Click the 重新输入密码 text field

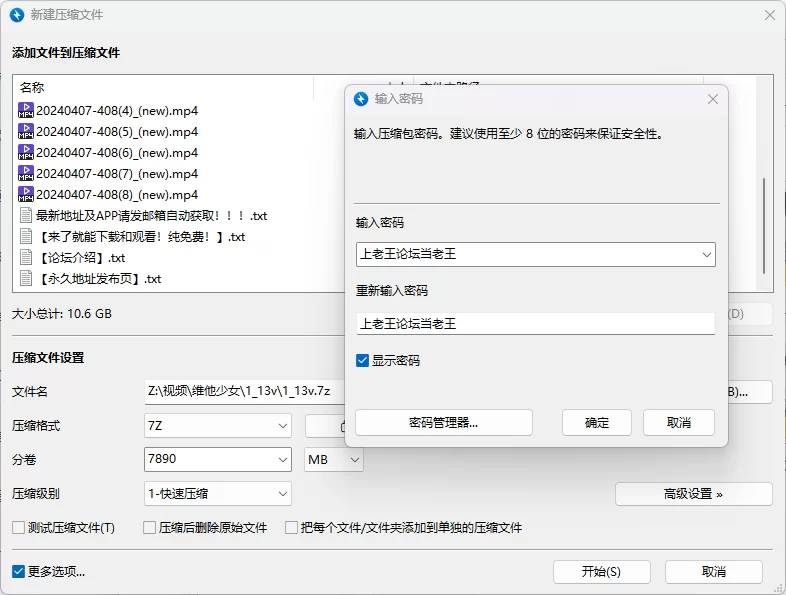coord(535,324)
